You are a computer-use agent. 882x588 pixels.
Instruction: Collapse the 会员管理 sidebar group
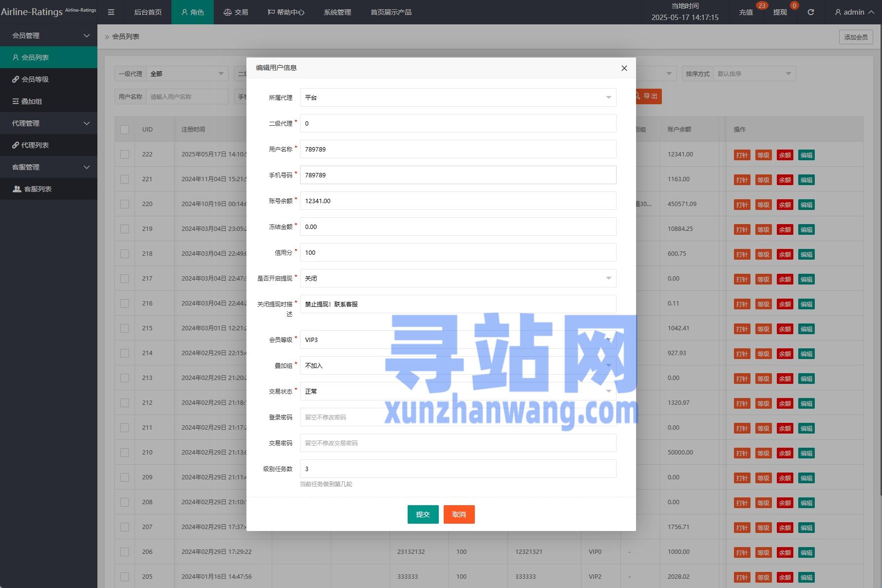pyautogui.click(x=49, y=36)
